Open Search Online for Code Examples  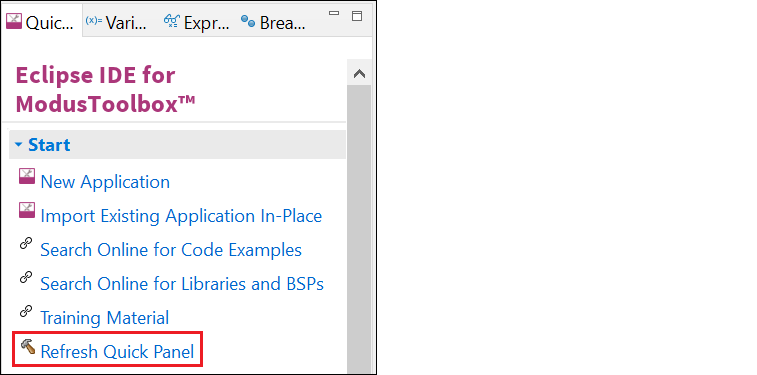171,250
